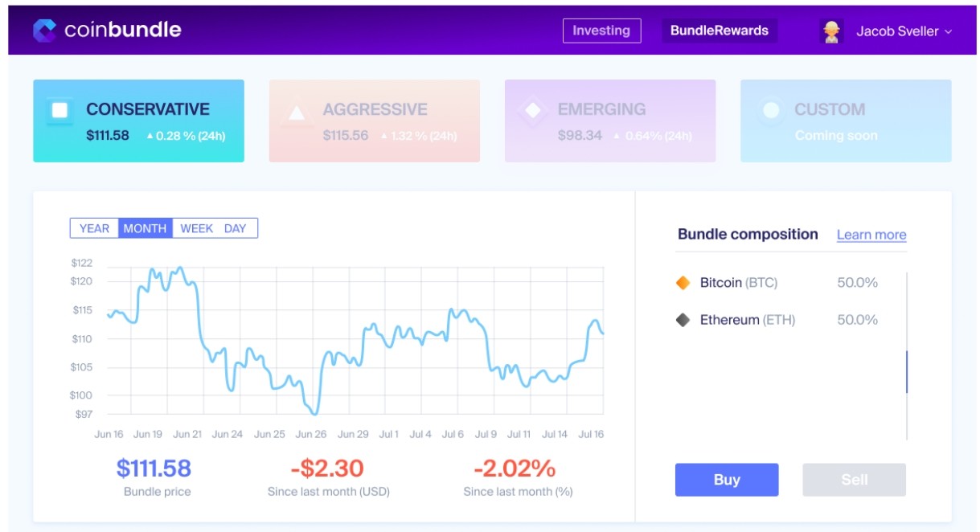Click the bundle composition scrollbar thumb

[907, 371]
